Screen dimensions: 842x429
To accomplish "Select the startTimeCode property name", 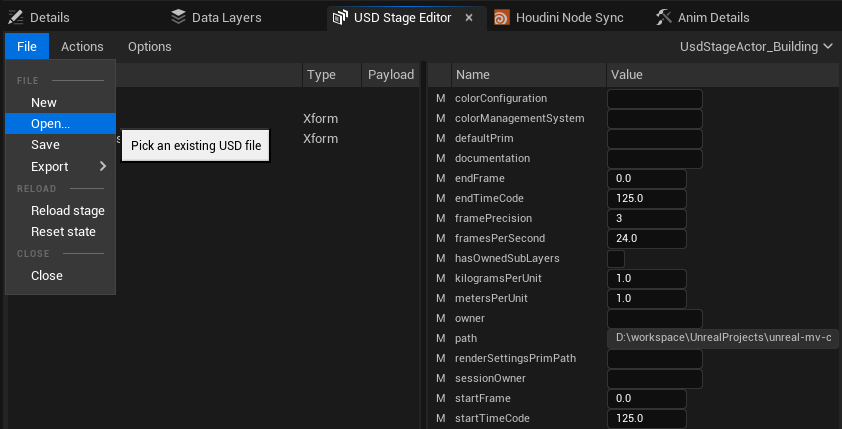I will 492,418.
